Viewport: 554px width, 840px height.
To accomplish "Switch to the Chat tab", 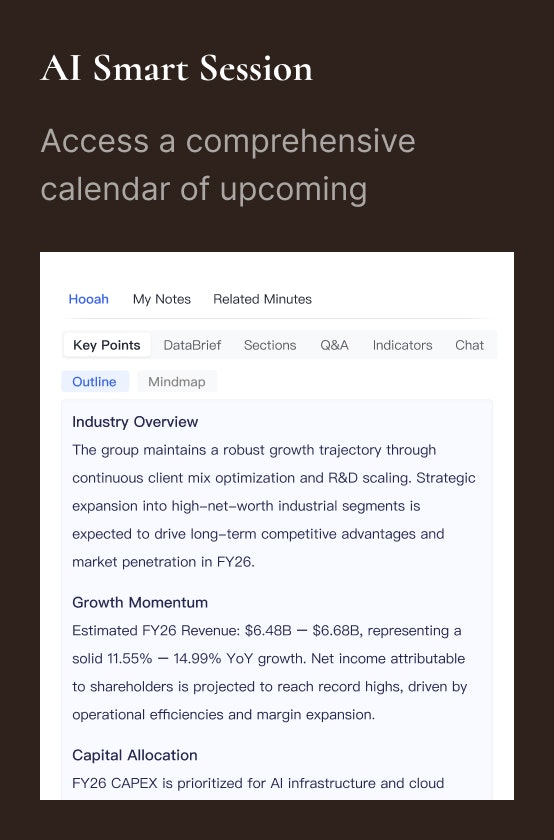I will [469, 345].
